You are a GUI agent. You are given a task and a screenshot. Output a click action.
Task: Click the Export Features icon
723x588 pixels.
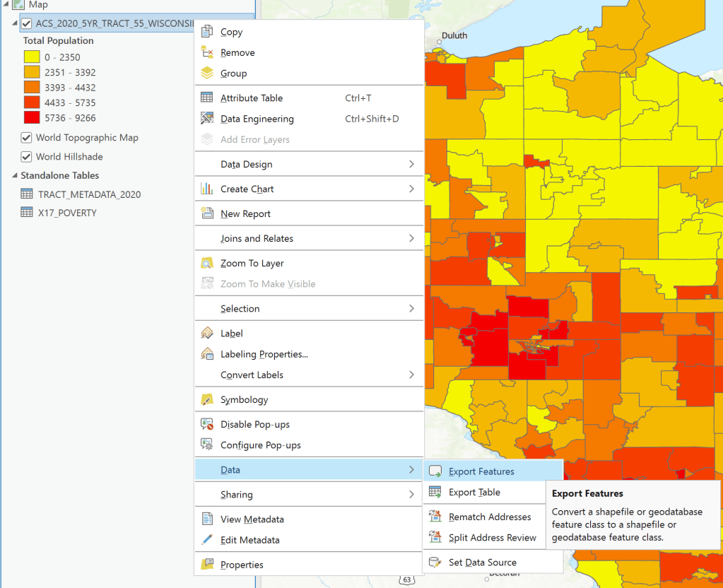coord(435,471)
